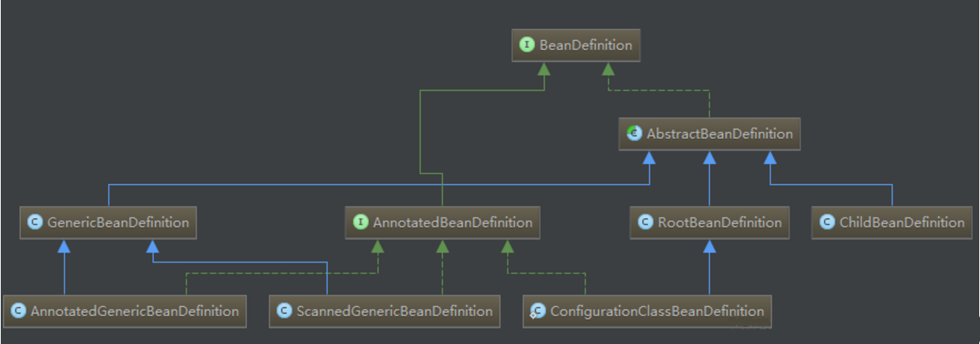The height and width of the screenshot is (344, 980).
Task: Click the interface icon beside AnnotatedBeanDefinition
Action: pos(360,222)
